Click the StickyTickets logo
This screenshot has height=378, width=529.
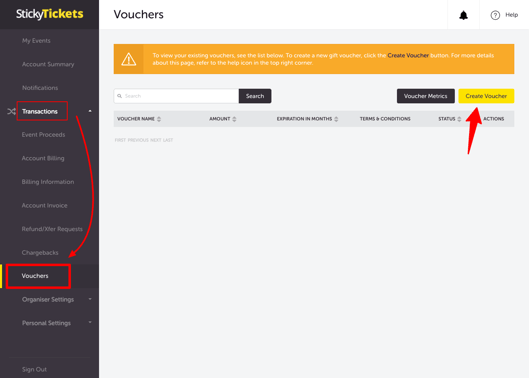tap(50, 14)
